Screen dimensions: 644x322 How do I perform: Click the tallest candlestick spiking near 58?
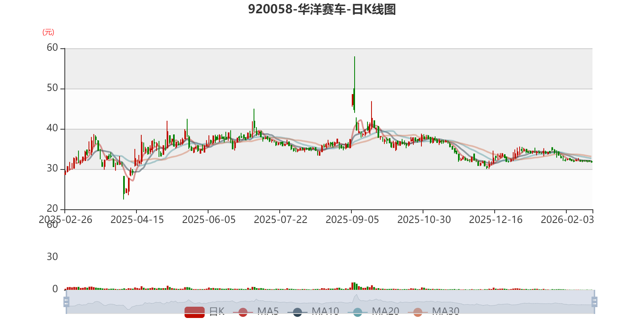[354, 85]
